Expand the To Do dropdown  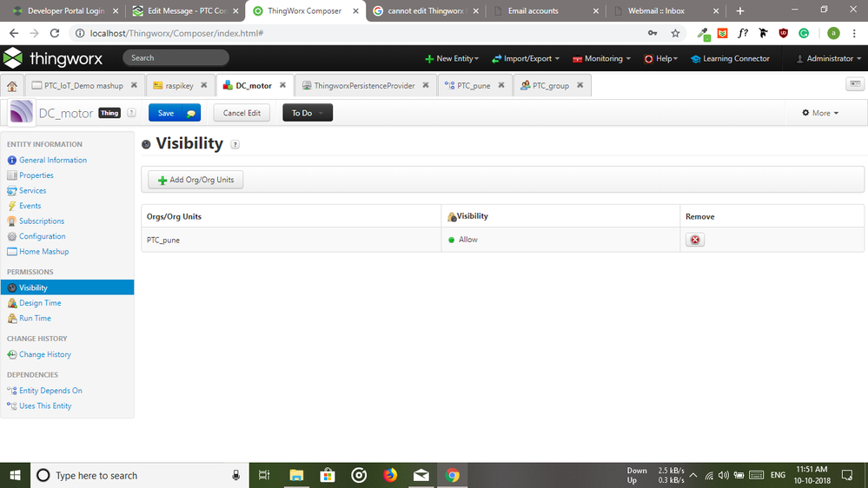[x=308, y=113]
